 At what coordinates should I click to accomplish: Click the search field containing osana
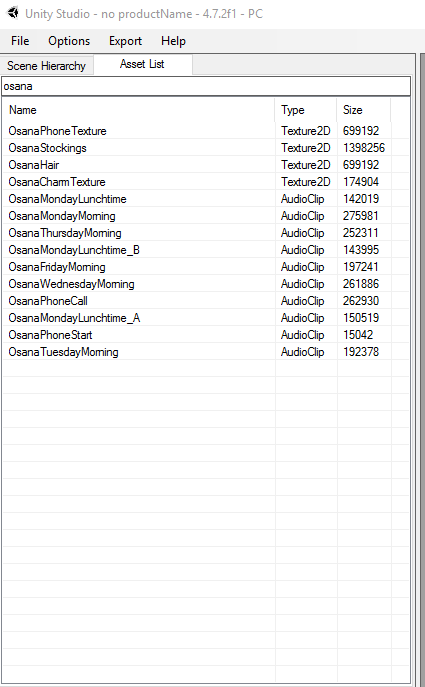click(x=206, y=86)
